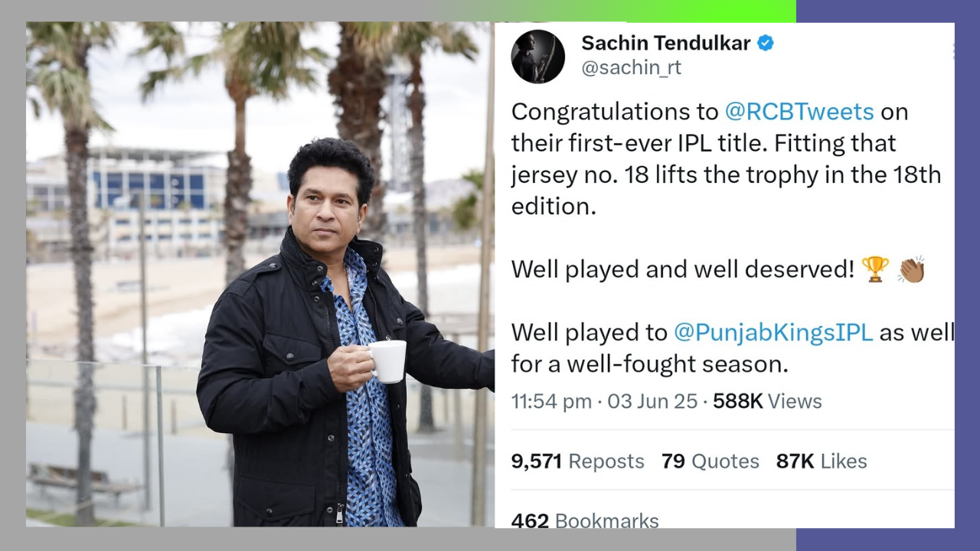
Task: Click the purple side panel
Action: [967, 275]
